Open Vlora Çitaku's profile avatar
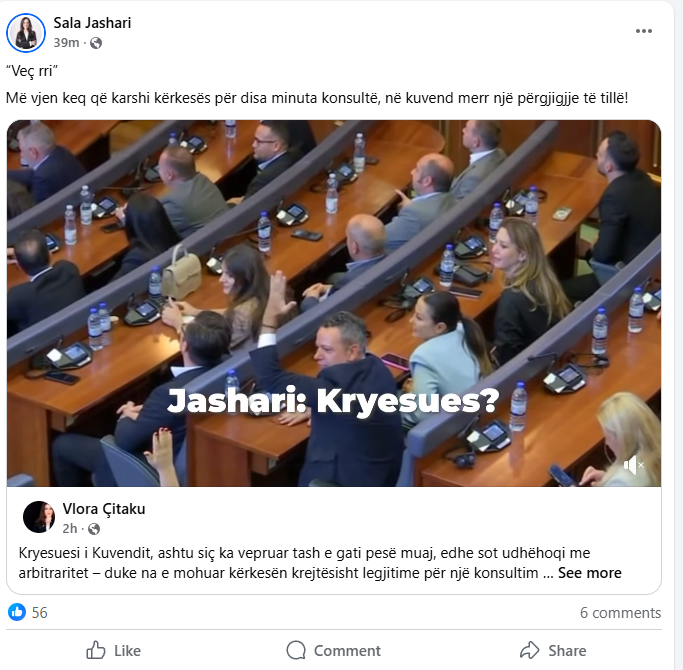The image size is (683, 670). [39, 517]
